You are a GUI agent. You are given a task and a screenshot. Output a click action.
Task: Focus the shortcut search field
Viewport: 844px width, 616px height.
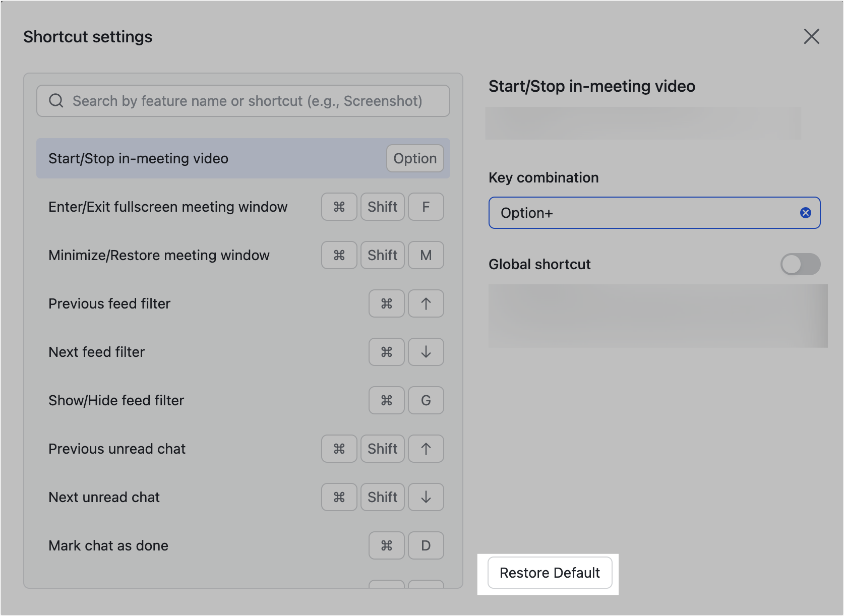[x=243, y=101]
